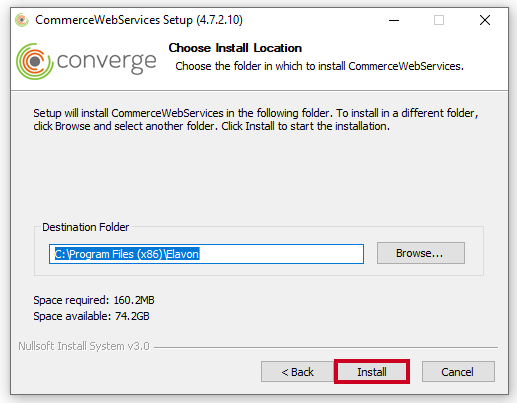Click the 'Elavon' part of destination path
The image size is (517, 403).
[x=182, y=254]
